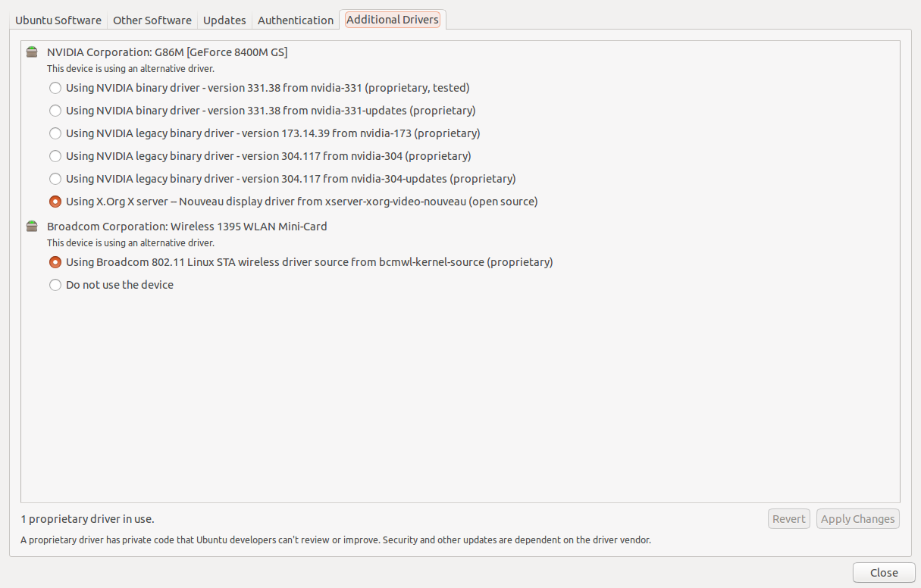Click the Broadcom Wireless 1395 WLAN Mini-Card title
The width and height of the screenshot is (921, 588).
(x=187, y=227)
